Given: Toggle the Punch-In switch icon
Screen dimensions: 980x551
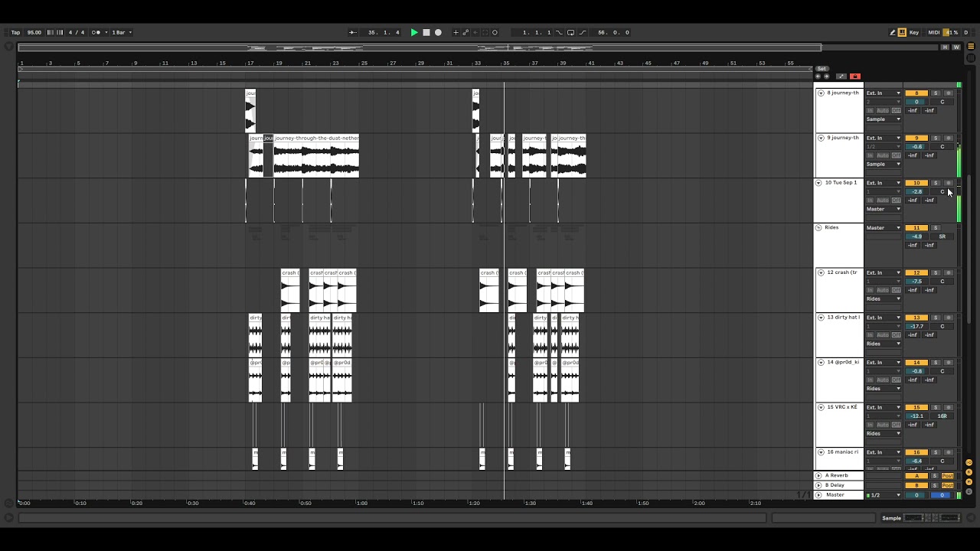Looking at the screenshot, I should tap(559, 32).
